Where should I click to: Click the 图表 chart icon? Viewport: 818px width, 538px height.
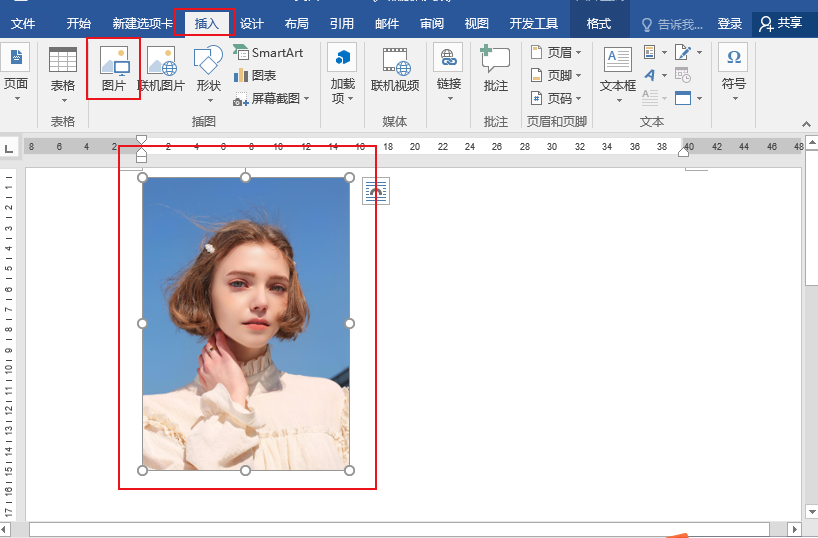coord(255,75)
